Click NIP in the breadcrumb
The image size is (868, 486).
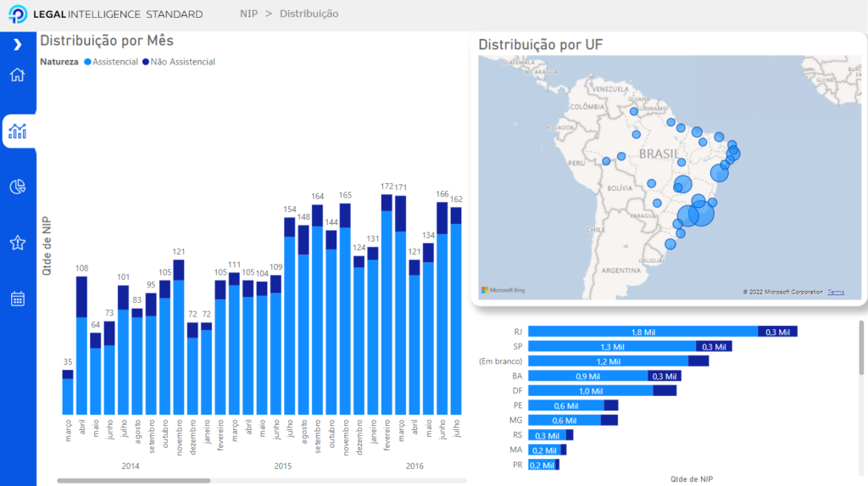[x=248, y=14]
